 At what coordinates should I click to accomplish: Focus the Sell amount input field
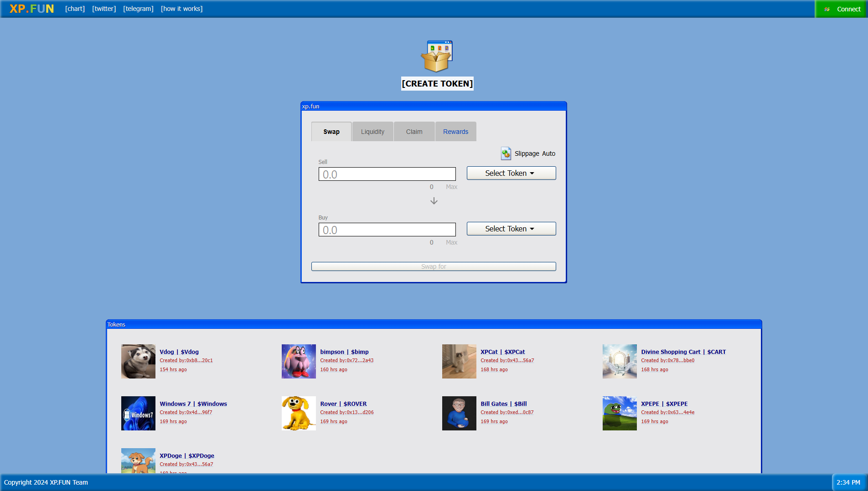tap(387, 174)
